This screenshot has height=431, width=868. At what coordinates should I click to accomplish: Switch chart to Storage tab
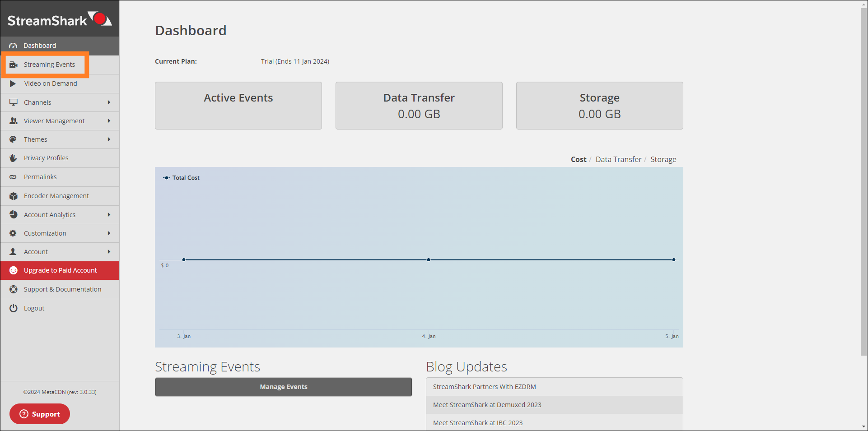(x=663, y=159)
